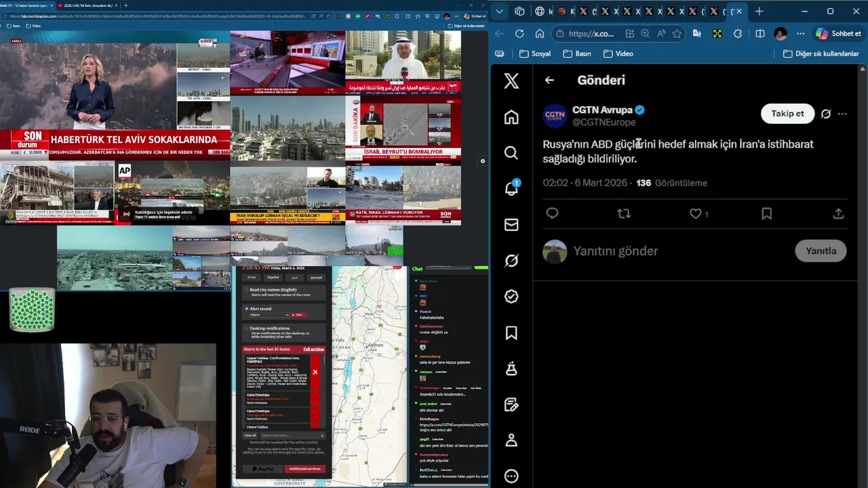Open verified checkmark badge icon in X sidebar

pos(511,296)
